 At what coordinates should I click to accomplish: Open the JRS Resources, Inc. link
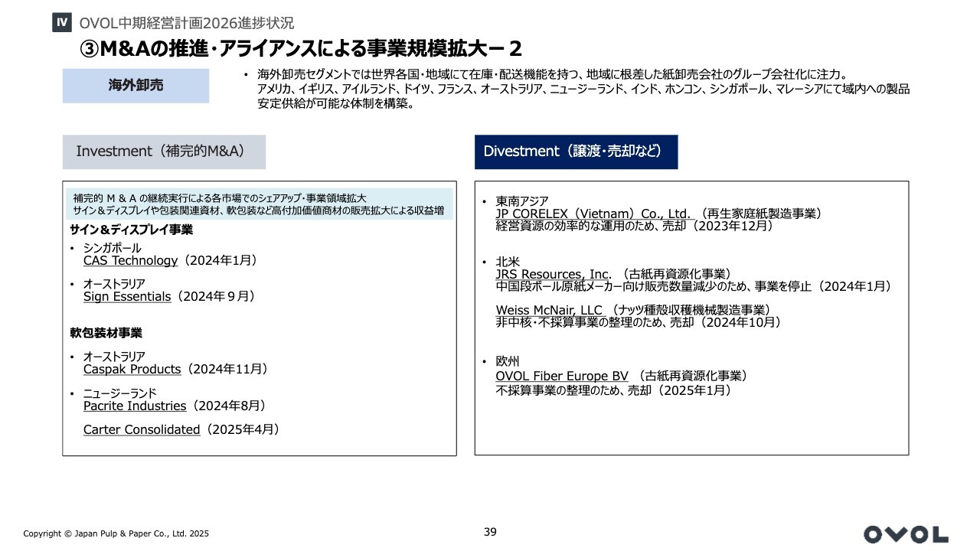coord(554,274)
